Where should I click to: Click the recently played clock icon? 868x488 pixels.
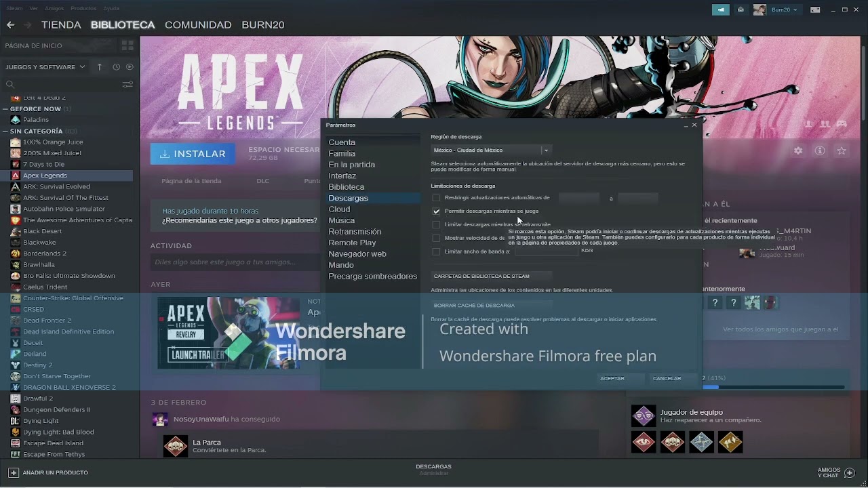click(x=115, y=67)
